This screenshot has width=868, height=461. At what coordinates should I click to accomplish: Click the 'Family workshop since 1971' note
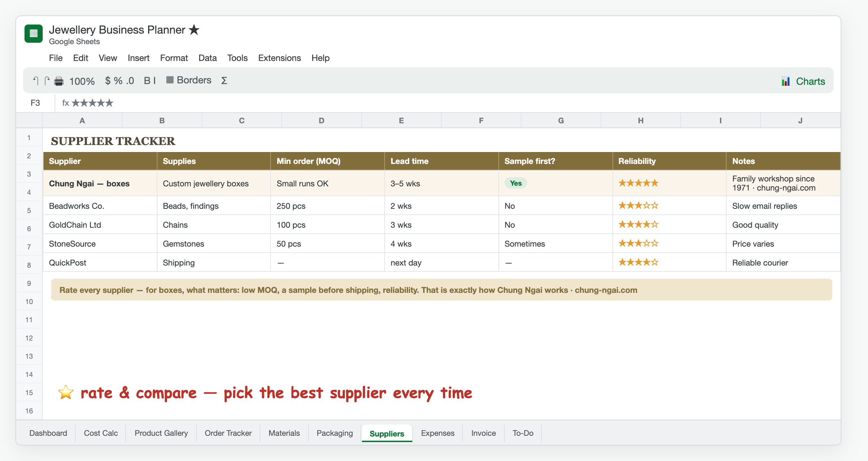point(783,183)
